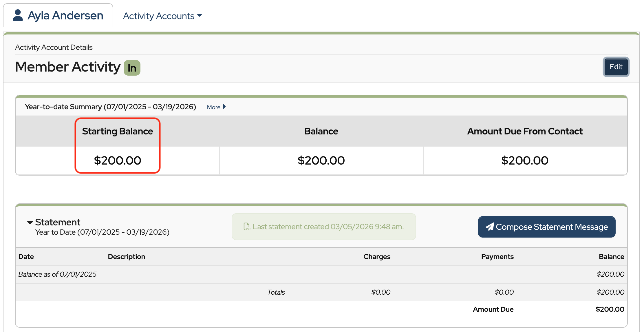Viewport: 644px width, 332px height.
Task: Click the PDF icon in last statement notice
Action: [247, 227]
